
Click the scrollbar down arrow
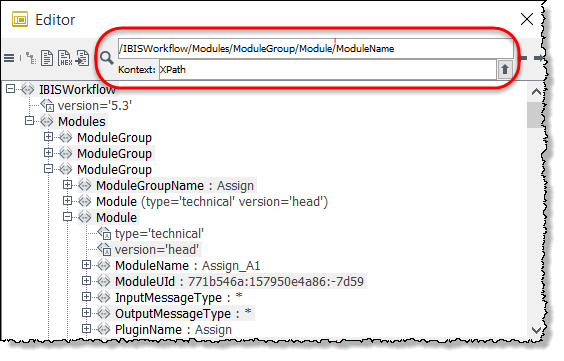(x=536, y=330)
